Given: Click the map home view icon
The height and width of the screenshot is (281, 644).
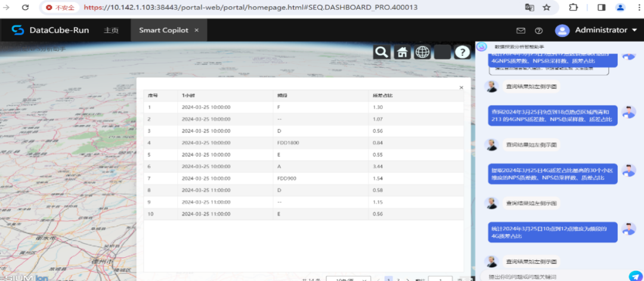Looking at the screenshot, I should (x=402, y=52).
